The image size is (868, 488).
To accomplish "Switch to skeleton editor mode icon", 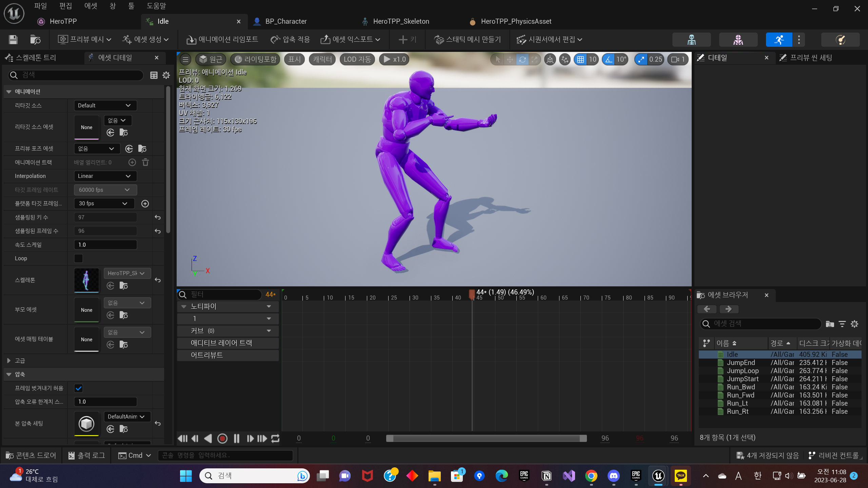I will (691, 40).
